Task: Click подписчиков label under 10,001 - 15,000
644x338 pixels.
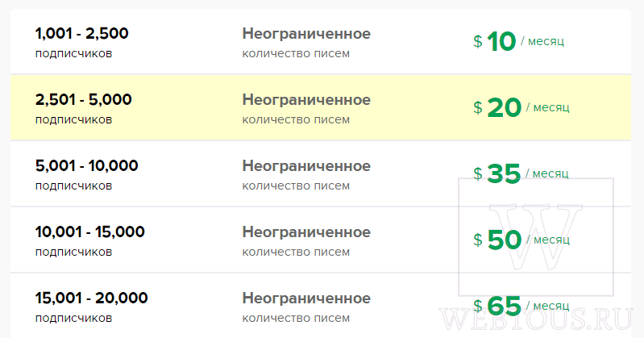Action: 73,252
